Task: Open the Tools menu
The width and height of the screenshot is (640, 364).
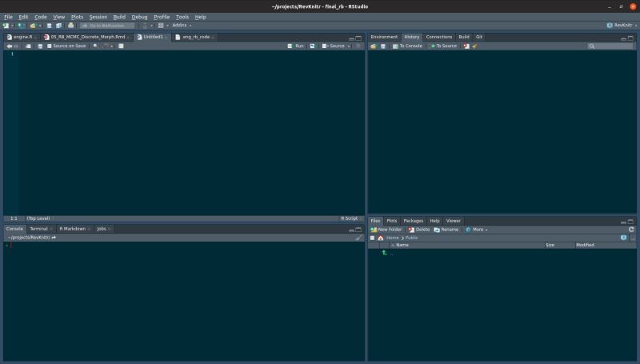Action: pyautogui.click(x=182, y=17)
